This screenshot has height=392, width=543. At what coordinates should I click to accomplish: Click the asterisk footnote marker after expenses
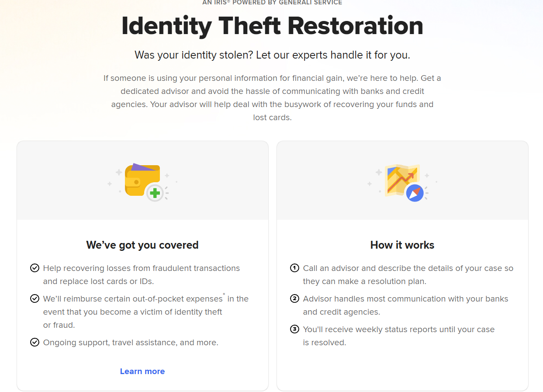[x=224, y=295]
